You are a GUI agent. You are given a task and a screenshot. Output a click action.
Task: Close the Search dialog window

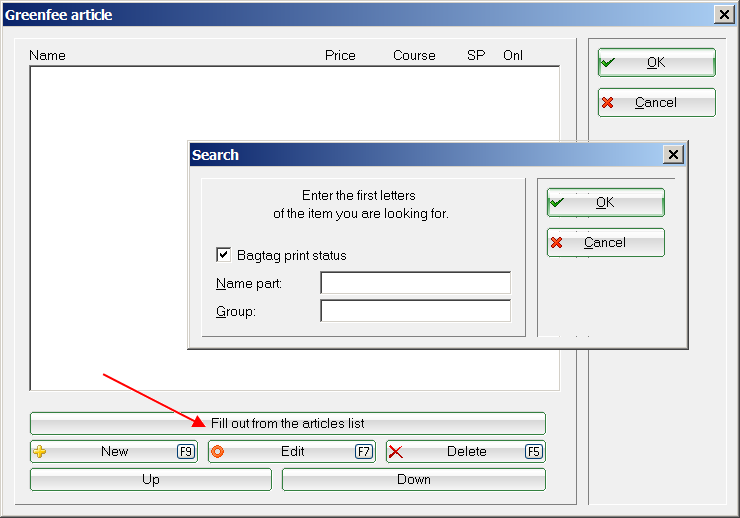[673, 155]
